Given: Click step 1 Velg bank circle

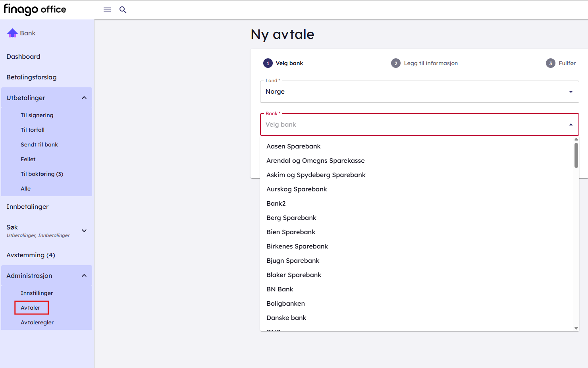Looking at the screenshot, I should click(268, 63).
